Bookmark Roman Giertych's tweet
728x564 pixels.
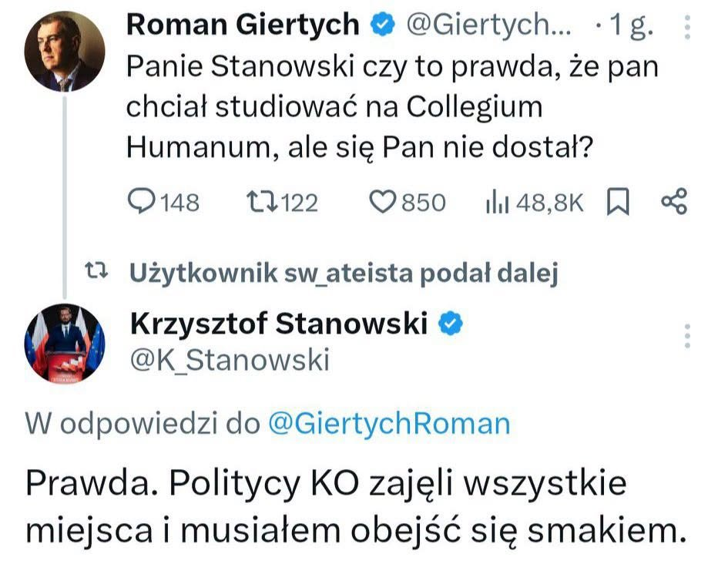tap(618, 201)
